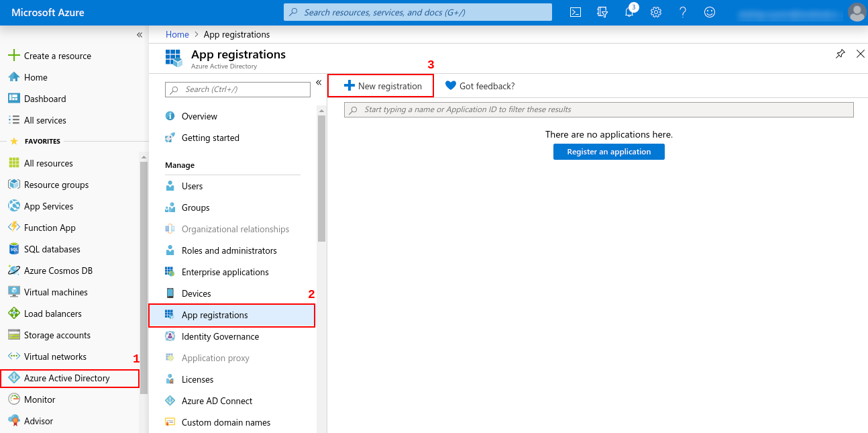Focus the application name filter field
The image size is (868, 433).
point(598,109)
